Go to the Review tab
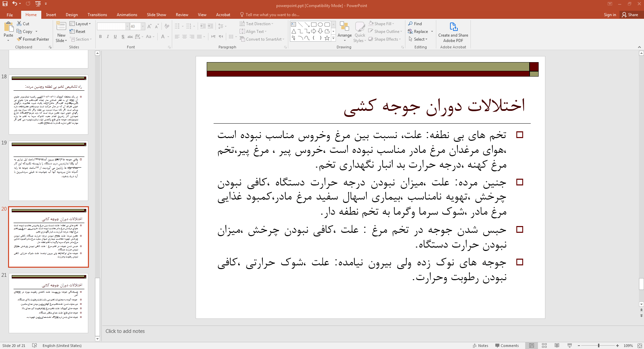This screenshot has width=644, height=349. pos(182,15)
